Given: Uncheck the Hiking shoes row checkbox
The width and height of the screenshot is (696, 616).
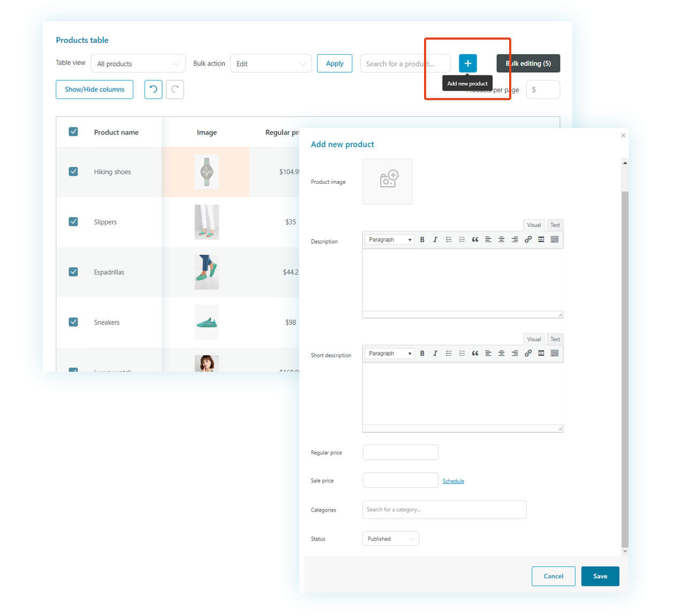Looking at the screenshot, I should tap(73, 171).
